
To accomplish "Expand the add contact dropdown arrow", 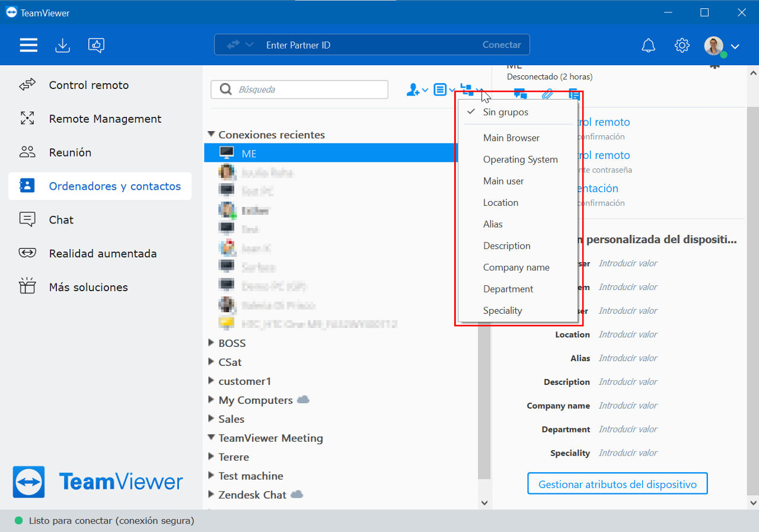I will 425,90.
